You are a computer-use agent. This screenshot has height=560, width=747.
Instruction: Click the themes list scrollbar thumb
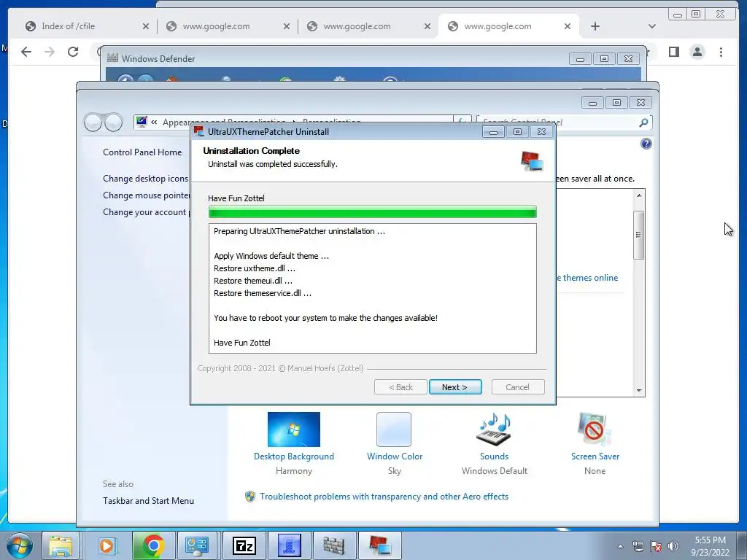coord(639,235)
